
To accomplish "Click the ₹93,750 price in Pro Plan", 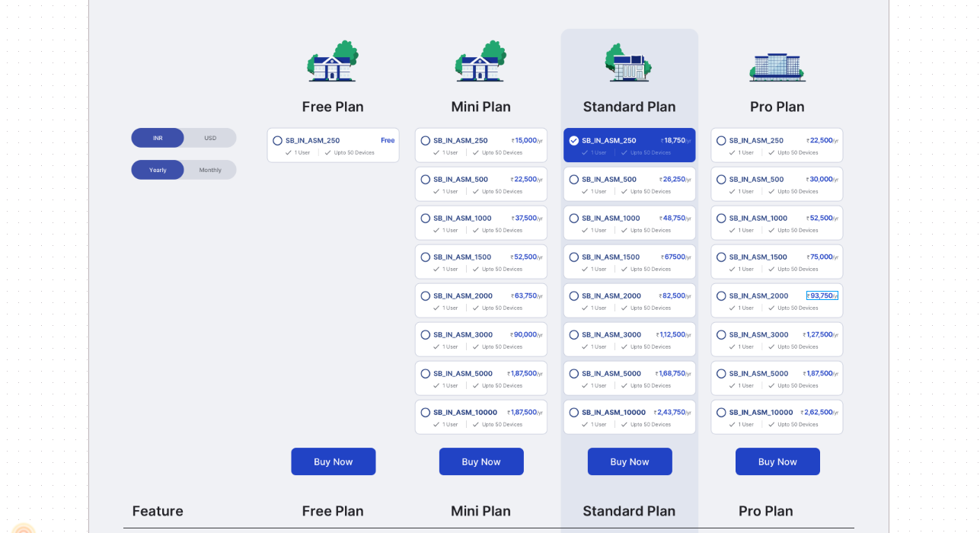I will 822,295.
